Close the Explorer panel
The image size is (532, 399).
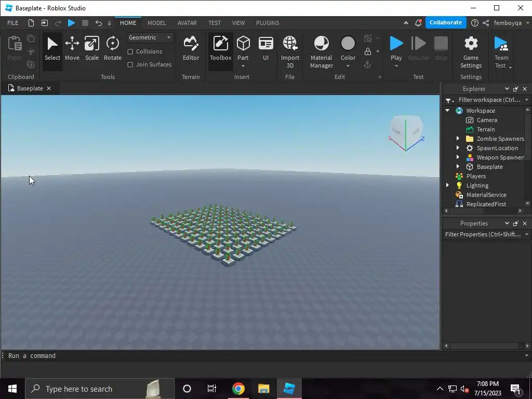(x=525, y=89)
